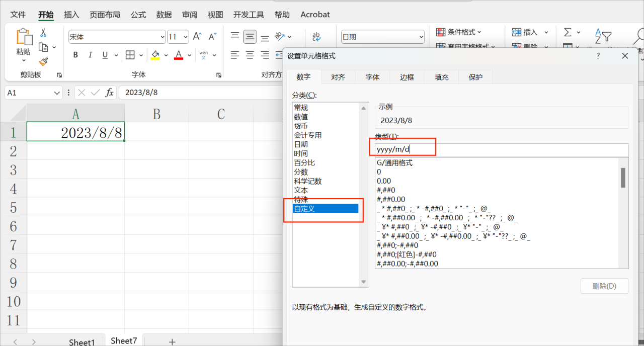
Task: Switch to the Sheet1 tab
Action: click(82, 341)
